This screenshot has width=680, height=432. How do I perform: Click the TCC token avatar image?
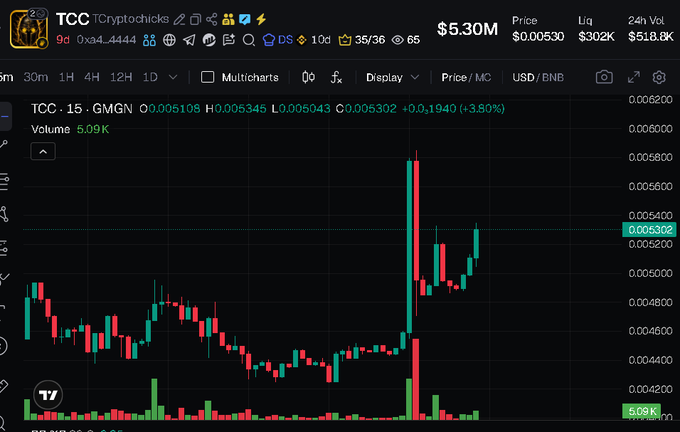(x=29, y=29)
